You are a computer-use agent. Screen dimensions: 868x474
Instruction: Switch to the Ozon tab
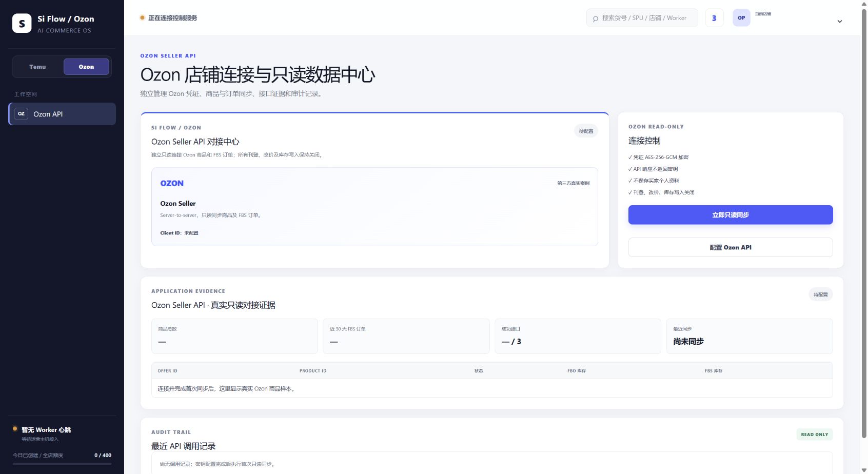[86, 67]
